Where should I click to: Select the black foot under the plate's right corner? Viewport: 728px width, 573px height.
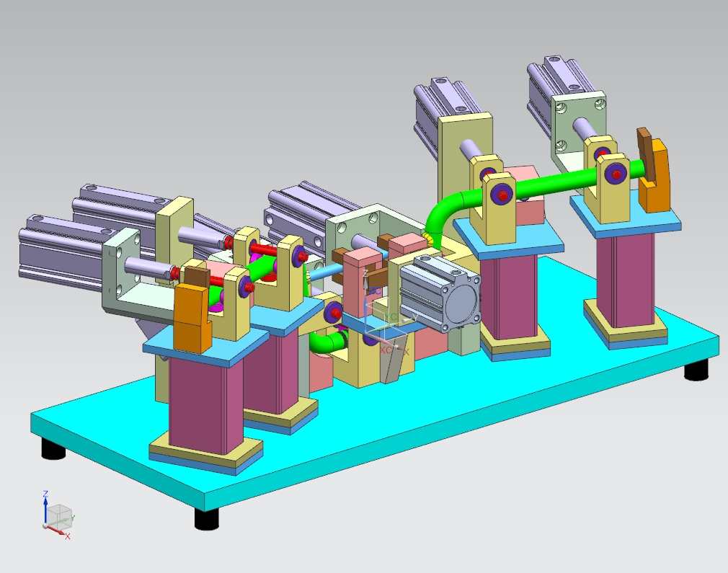pos(696,370)
